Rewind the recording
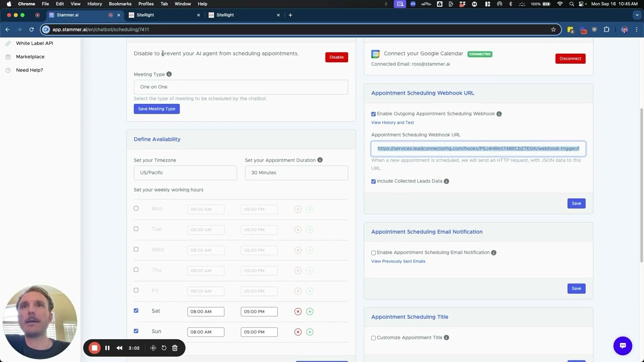This screenshot has width=644, height=362. 119,348
